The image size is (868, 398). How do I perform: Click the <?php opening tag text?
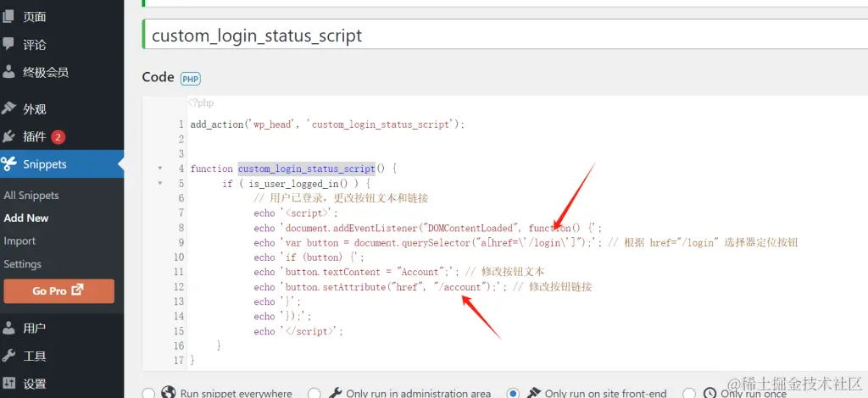[x=200, y=102]
